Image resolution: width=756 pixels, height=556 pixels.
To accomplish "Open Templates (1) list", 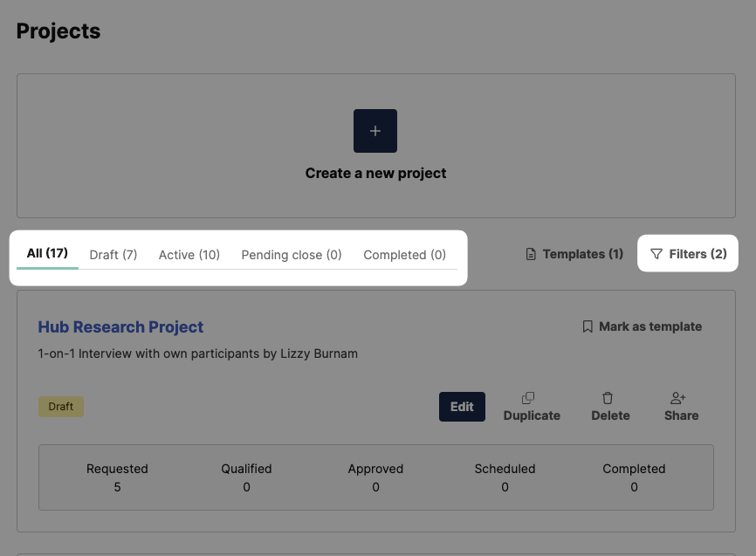I will coord(574,254).
